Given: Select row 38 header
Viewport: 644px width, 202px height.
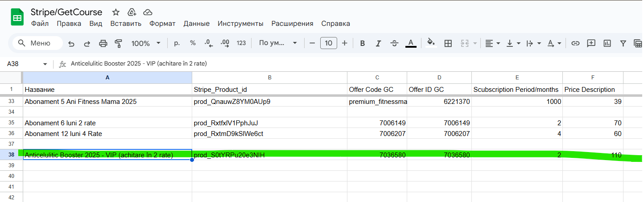Looking at the screenshot, I should 11,155.
